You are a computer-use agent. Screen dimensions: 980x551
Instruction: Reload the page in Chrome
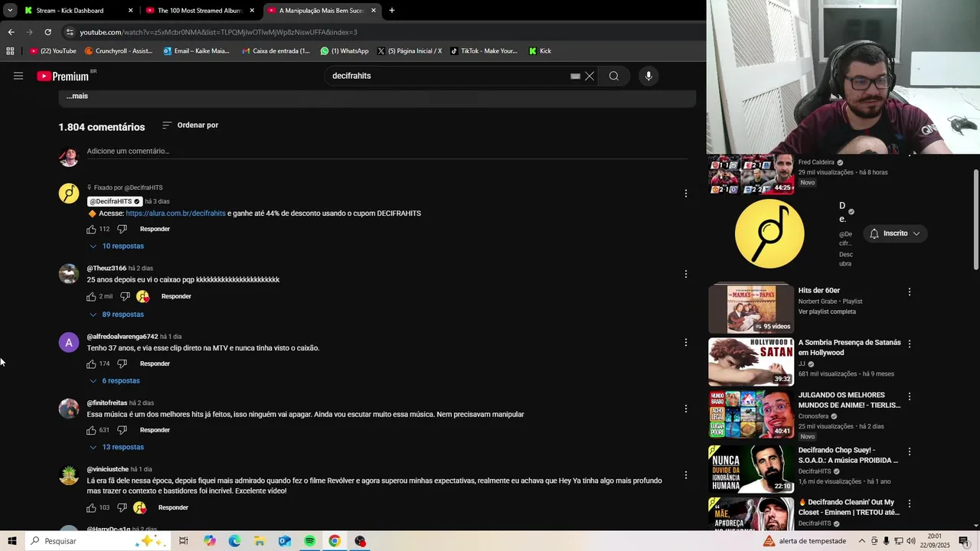(47, 32)
